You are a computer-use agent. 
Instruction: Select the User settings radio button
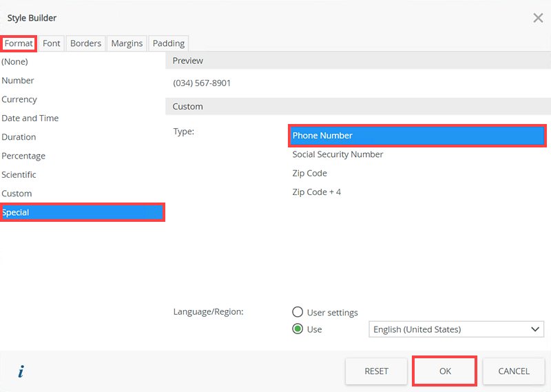(x=298, y=312)
